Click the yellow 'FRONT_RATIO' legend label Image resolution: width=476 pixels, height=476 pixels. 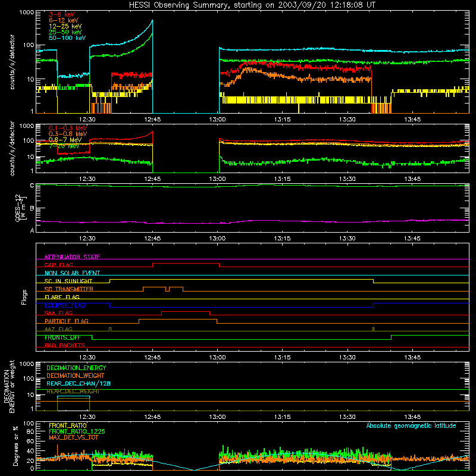[x=68, y=425]
